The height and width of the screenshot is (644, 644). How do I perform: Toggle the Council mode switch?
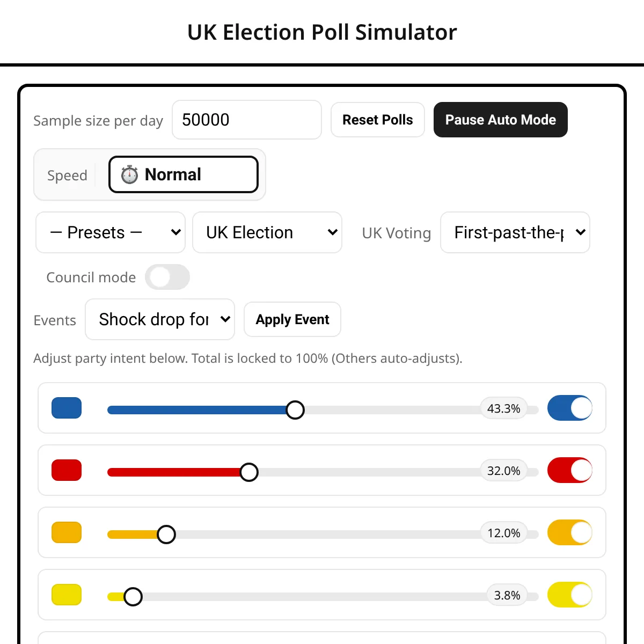pos(167,277)
